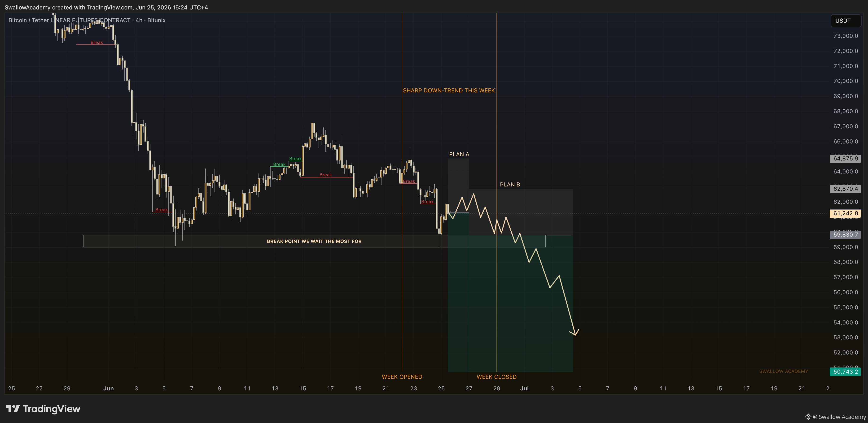Click the 67,000.0 price axis label
The image size is (868, 423).
(846, 127)
